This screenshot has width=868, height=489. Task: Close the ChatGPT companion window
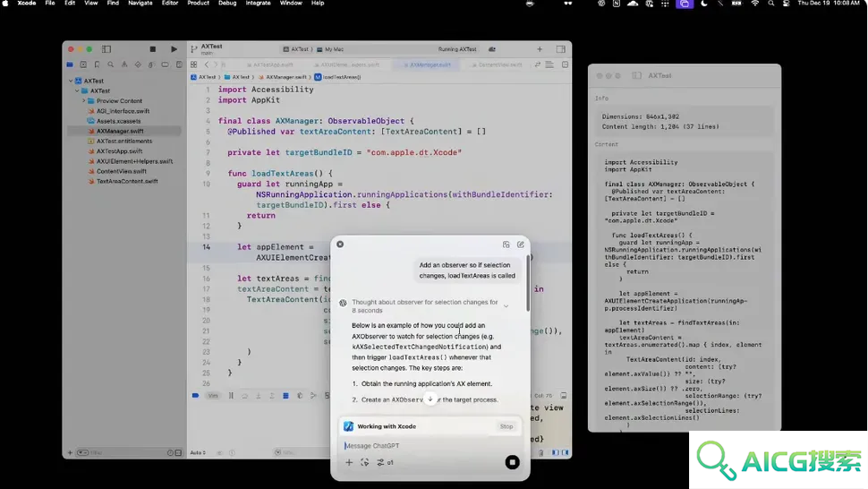tap(340, 244)
